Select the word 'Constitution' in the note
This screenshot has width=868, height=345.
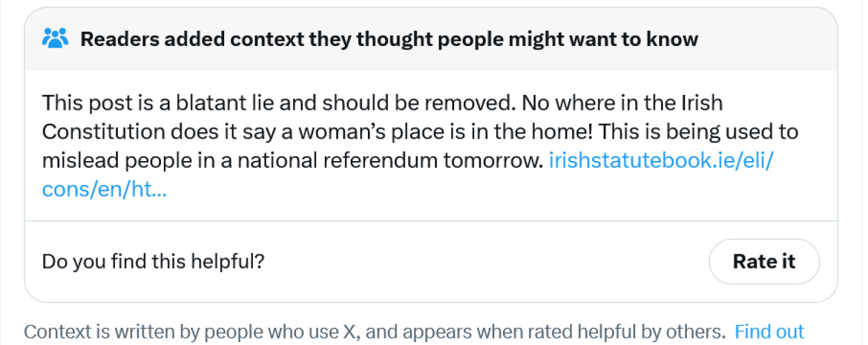103,132
